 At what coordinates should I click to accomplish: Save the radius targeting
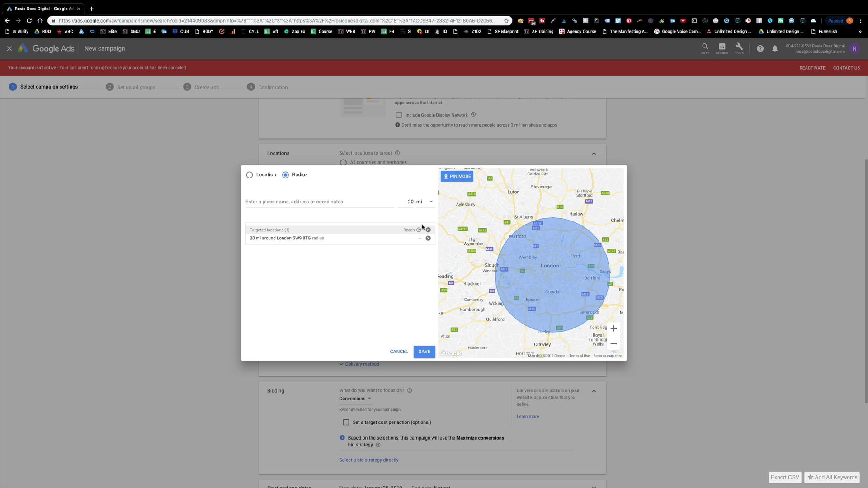pos(424,352)
